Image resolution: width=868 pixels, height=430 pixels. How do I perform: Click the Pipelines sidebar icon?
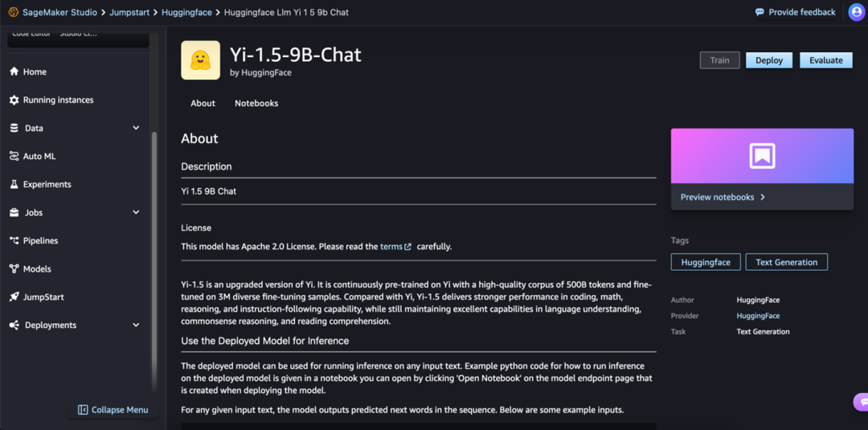pos(14,240)
